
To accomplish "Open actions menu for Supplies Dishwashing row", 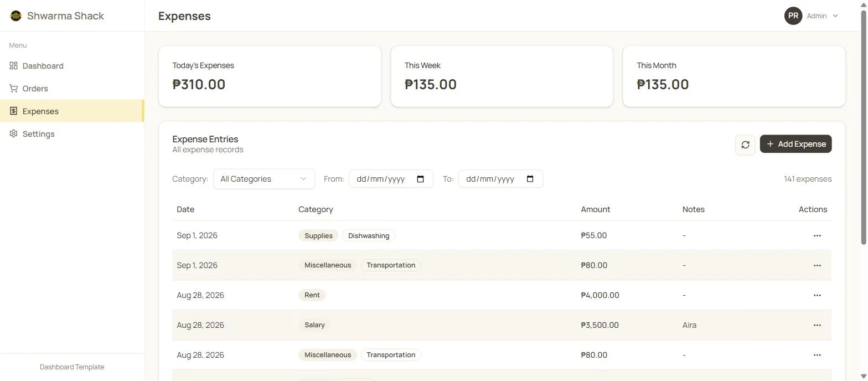I will pos(817,235).
